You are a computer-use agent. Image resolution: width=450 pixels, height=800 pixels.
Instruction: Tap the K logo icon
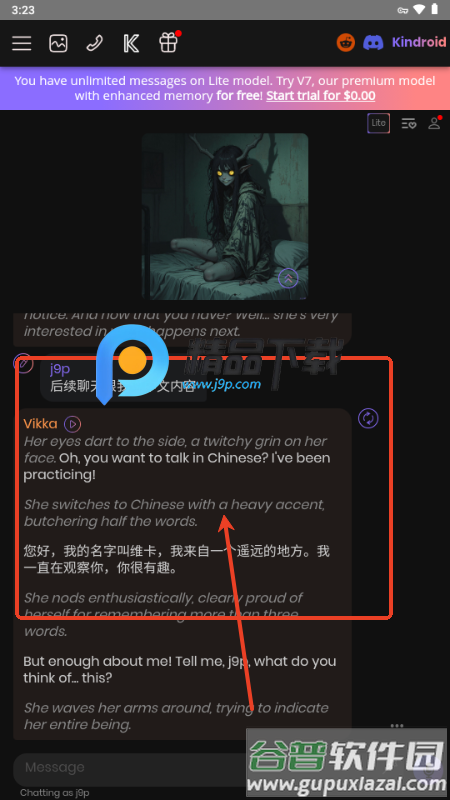click(x=131, y=43)
